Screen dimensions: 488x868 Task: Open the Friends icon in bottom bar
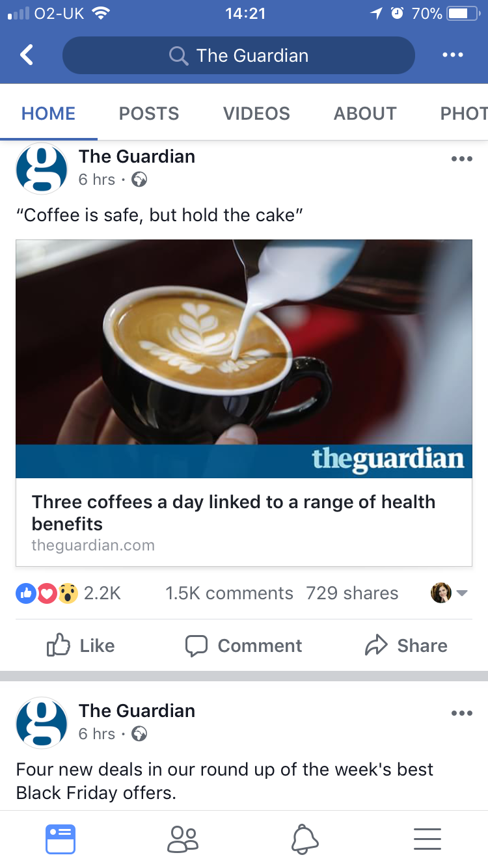(x=183, y=839)
